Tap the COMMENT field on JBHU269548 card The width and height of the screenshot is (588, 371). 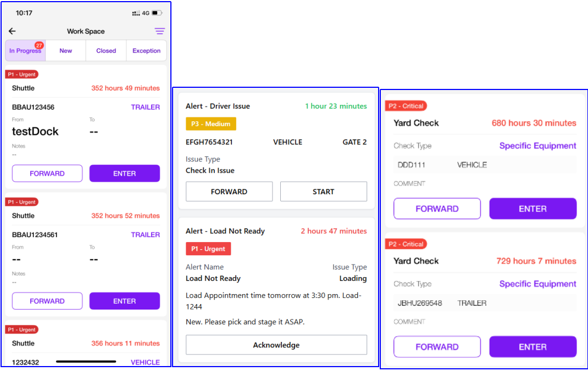pyautogui.click(x=409, y=322)
